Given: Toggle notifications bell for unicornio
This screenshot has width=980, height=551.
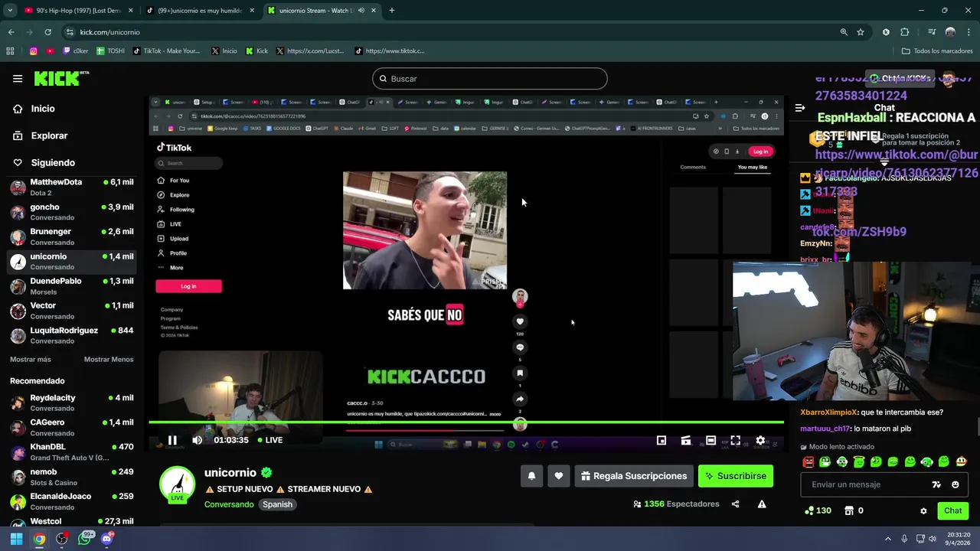Looking at the screenshot, I should click(x=531, y=476).
